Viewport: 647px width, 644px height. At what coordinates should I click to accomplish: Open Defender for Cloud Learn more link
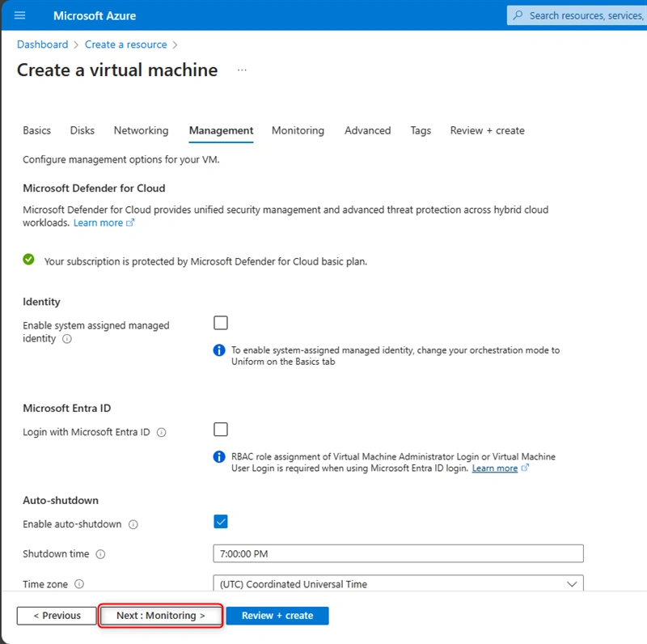click(98, 223)
